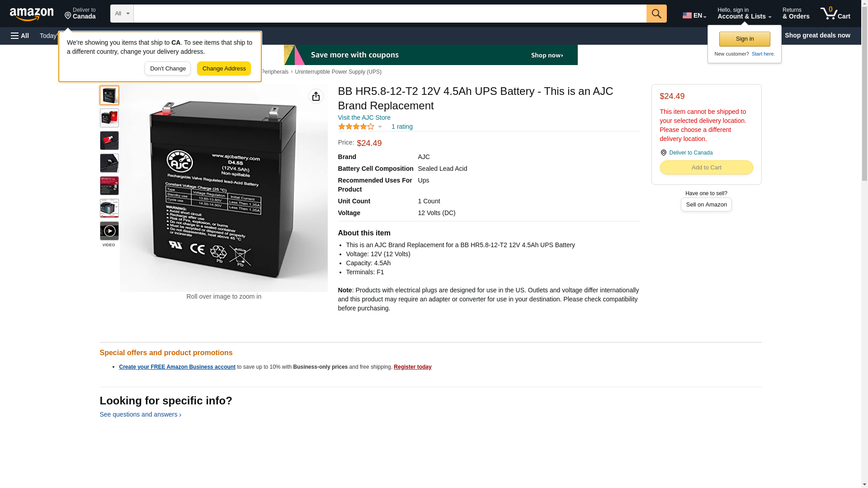
Task: Click the share icon on product image
Action: click(316, 96)
